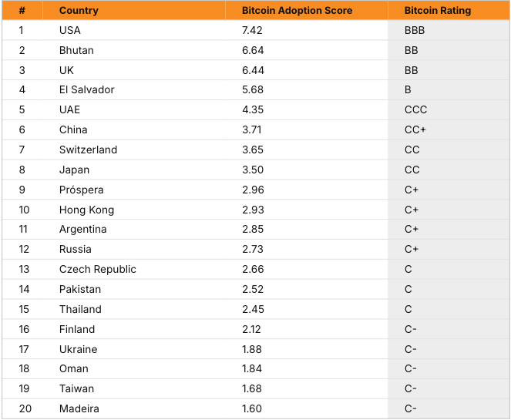Viewport: 511px width, 420px height.
Task: Click Hong Kong's score 2.93
Action: coord(253,210)
